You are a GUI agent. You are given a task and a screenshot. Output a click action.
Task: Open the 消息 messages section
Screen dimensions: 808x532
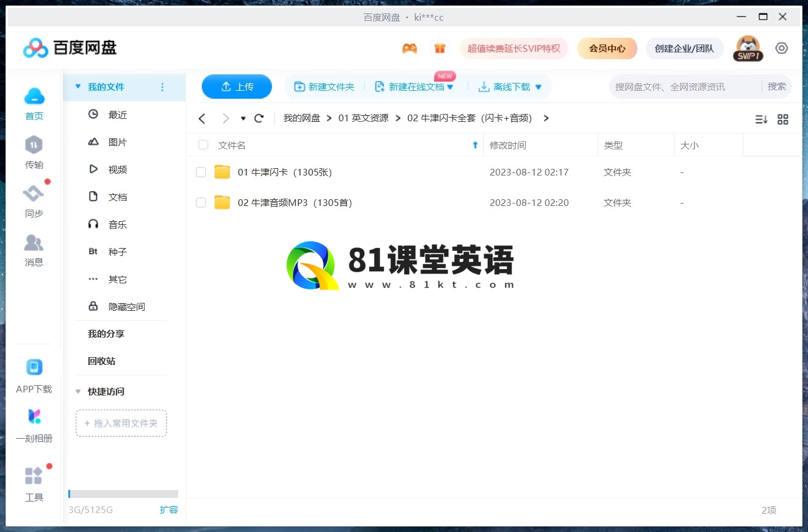(x=34, y=250)
